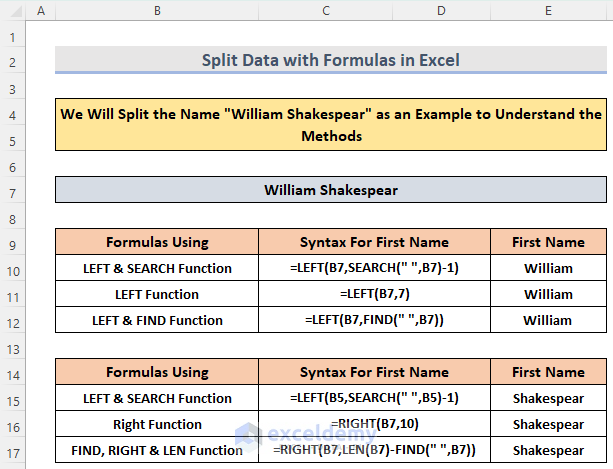Select column A header

[x=41, y=11]
